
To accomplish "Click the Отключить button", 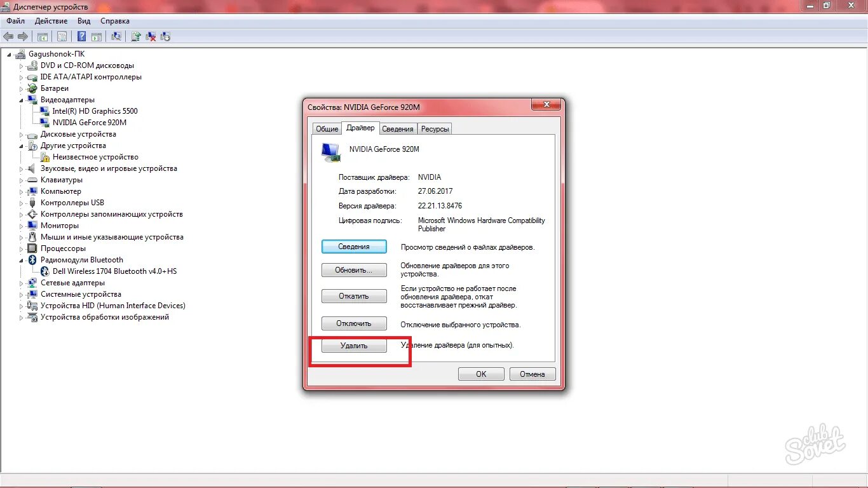I will pyautogui.click(x=354, y=323).
